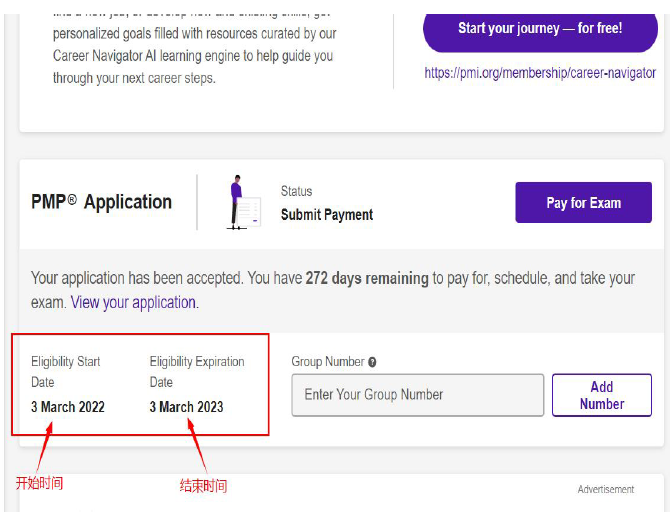Click the Advertisement label
Screen dimensions: 670x513
pyautogui.click(x=605, y=489)
